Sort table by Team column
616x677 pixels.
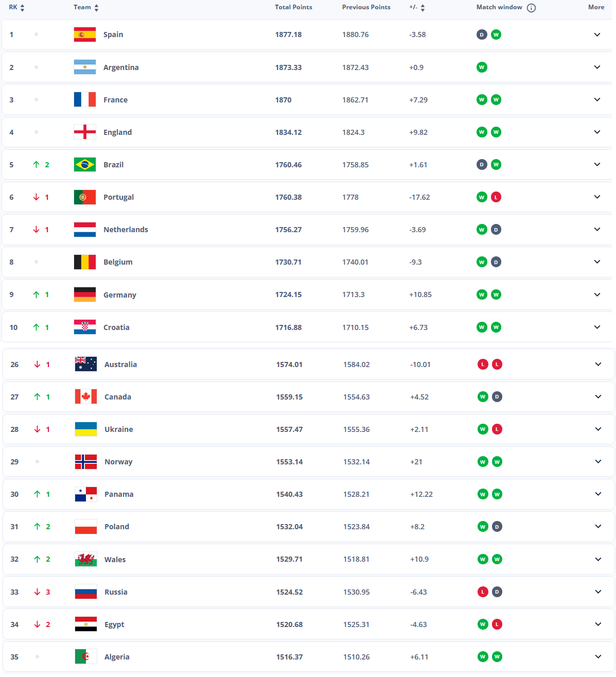point(86,8)
